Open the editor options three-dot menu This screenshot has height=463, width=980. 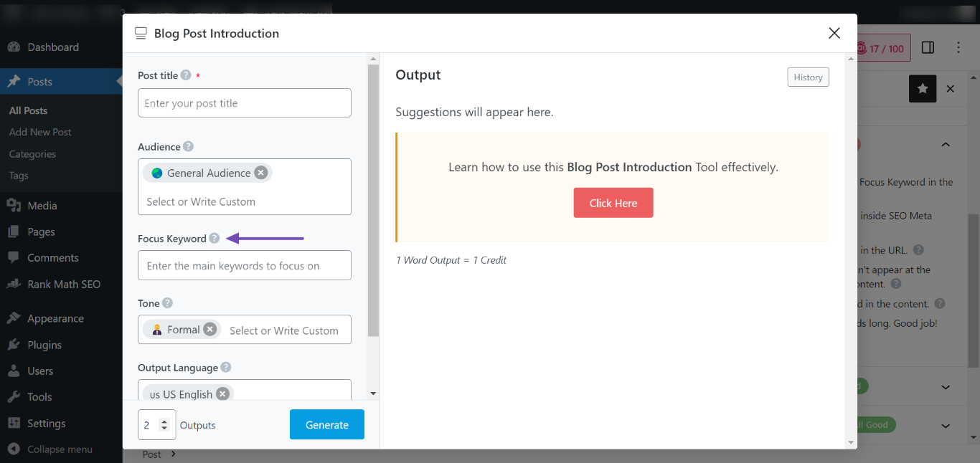pos(958,47)
